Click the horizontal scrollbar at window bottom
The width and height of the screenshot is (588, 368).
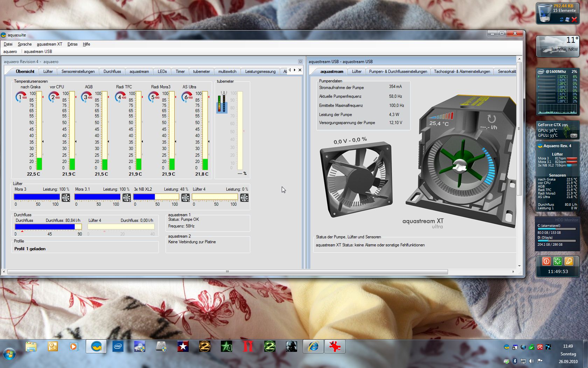pyautogui.click(x=227, y=272)
